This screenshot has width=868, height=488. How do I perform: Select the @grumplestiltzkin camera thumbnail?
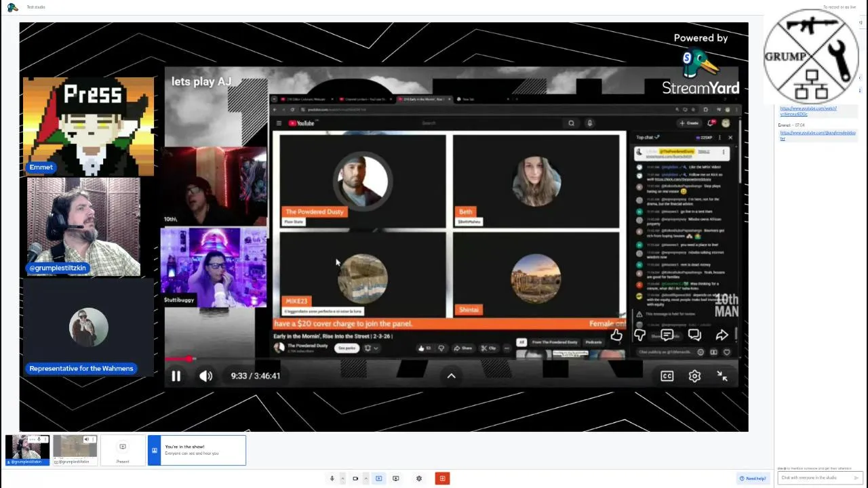tap(27, 450)
